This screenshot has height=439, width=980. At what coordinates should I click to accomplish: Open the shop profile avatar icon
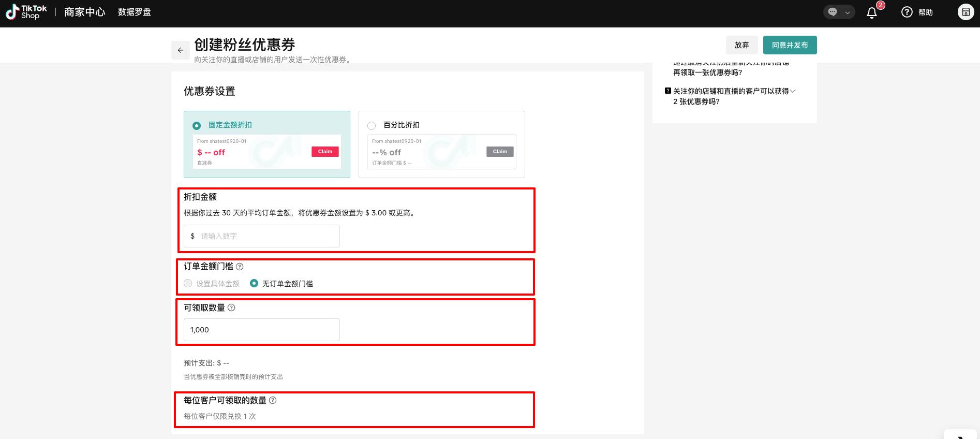[966, 12]
